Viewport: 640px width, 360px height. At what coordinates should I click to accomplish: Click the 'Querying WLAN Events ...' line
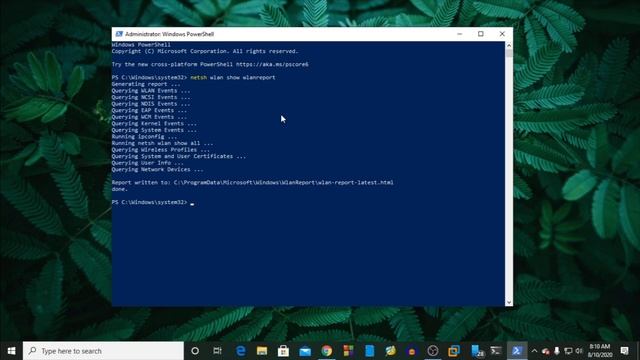point(151,91)
